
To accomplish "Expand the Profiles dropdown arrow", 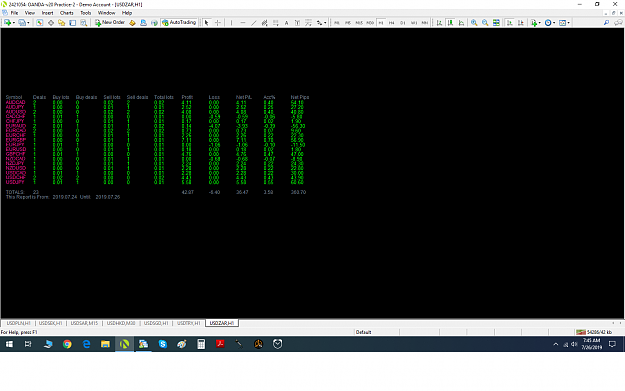I will pos(28,23).
